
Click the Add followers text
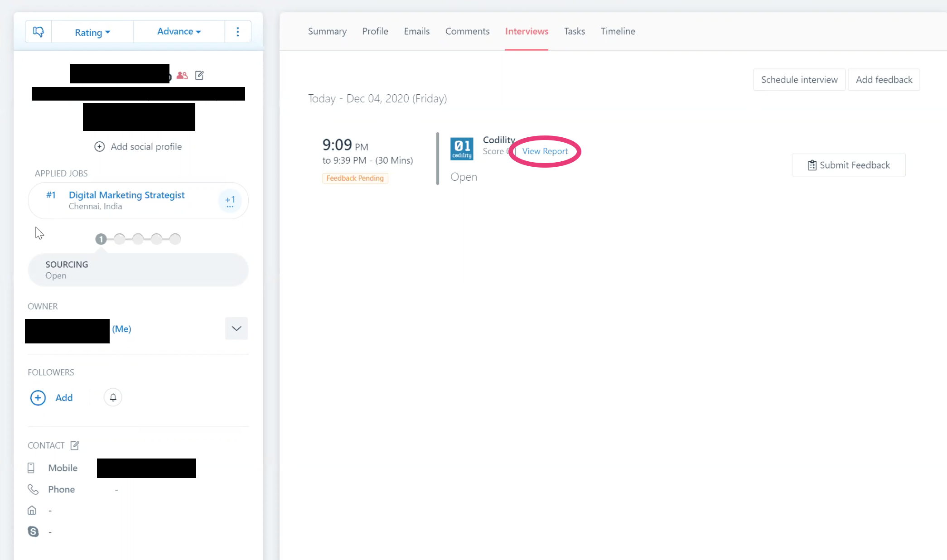tap(64, 398)
